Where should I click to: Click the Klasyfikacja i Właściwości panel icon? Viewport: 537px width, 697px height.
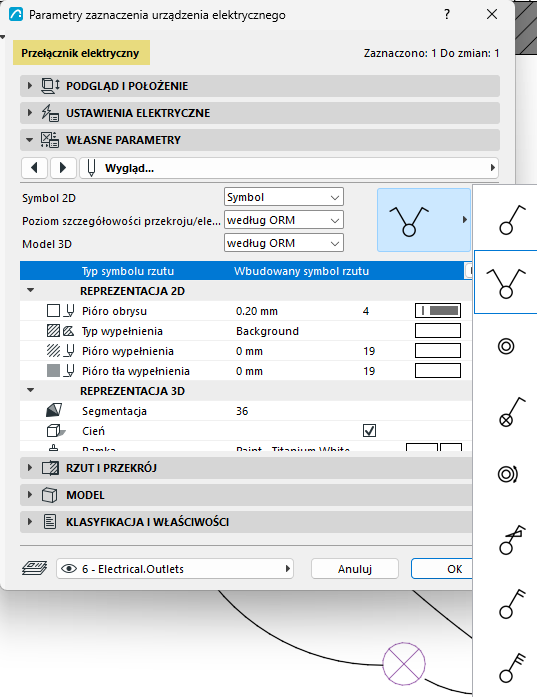point(50,522)
